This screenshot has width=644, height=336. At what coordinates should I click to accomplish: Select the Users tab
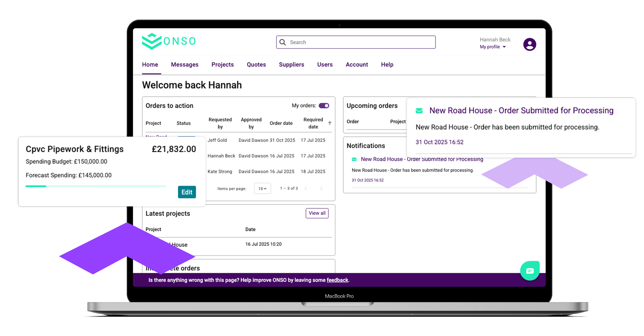click(x=325, y=64)
